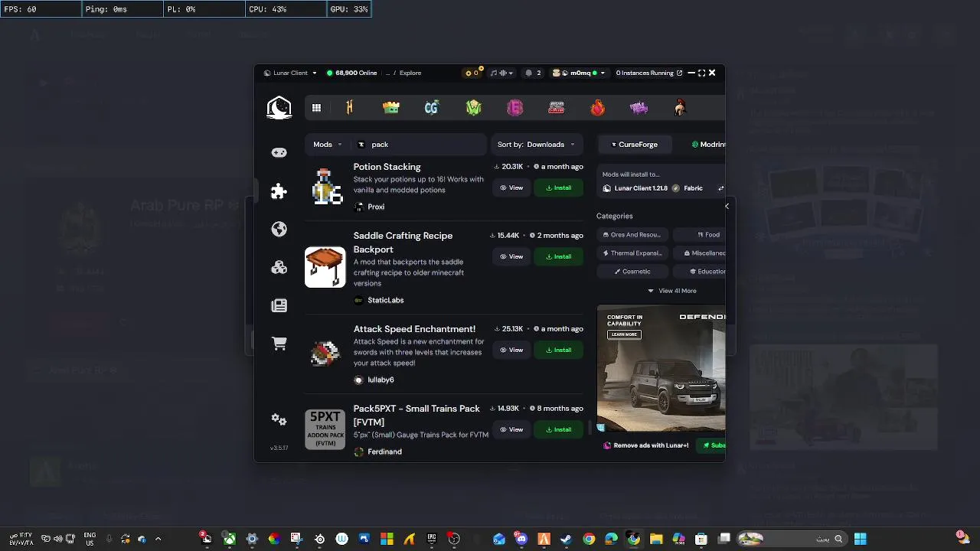Image resolution: width=980 pixels, height=551 pixels.
Task: Open the news sidebar section
Action: (279, 305)
